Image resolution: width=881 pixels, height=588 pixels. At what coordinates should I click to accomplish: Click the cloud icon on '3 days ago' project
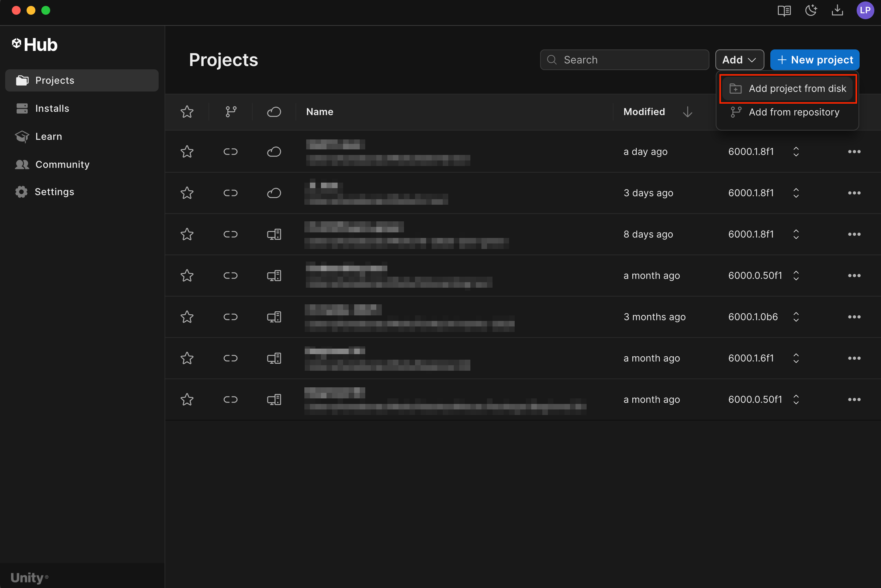[x=274, y=193]
